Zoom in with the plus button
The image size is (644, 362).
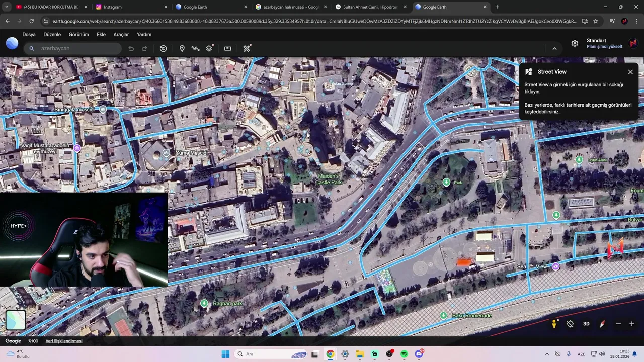[632, 324]
